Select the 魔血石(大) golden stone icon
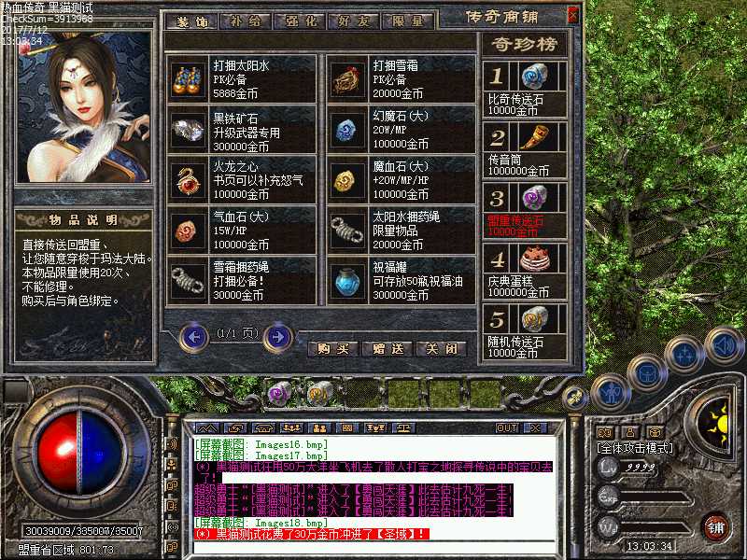The image size is (747, 560). [x=347, y=180]
